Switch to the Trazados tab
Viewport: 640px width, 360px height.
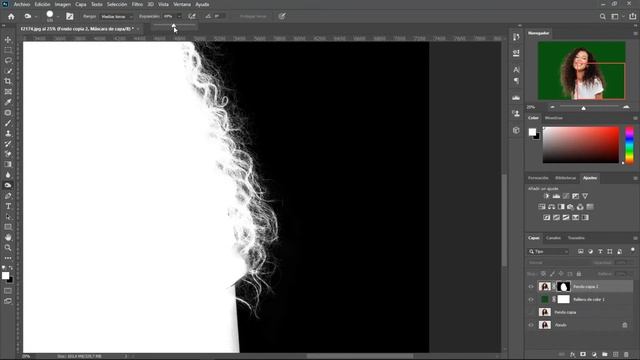pyautogui.click(x=576, y=238)
